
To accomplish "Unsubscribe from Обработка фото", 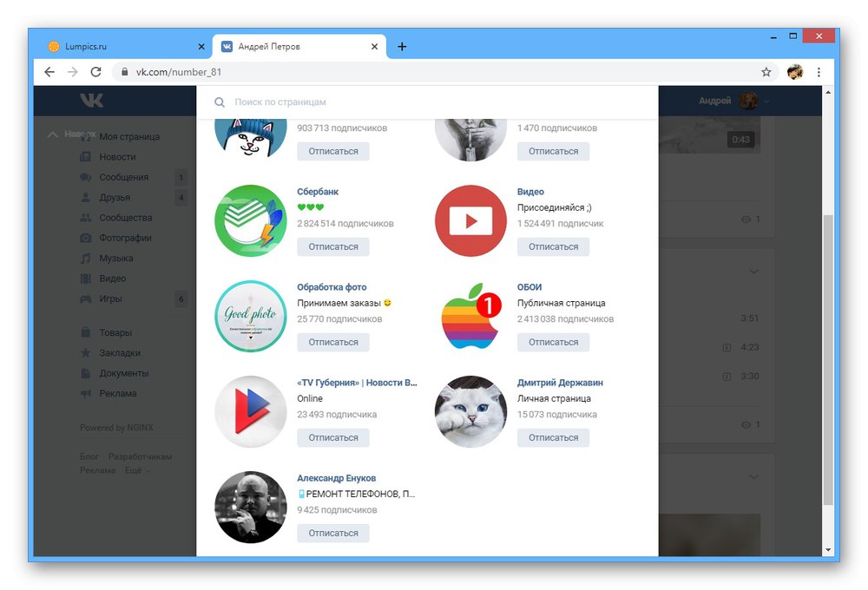I will pyautogui.click(x=333, y=342).
